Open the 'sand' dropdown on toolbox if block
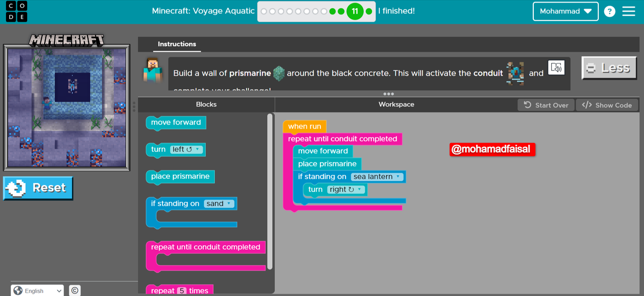The width and height of the screenshot is (644, 296). [219, 203]
